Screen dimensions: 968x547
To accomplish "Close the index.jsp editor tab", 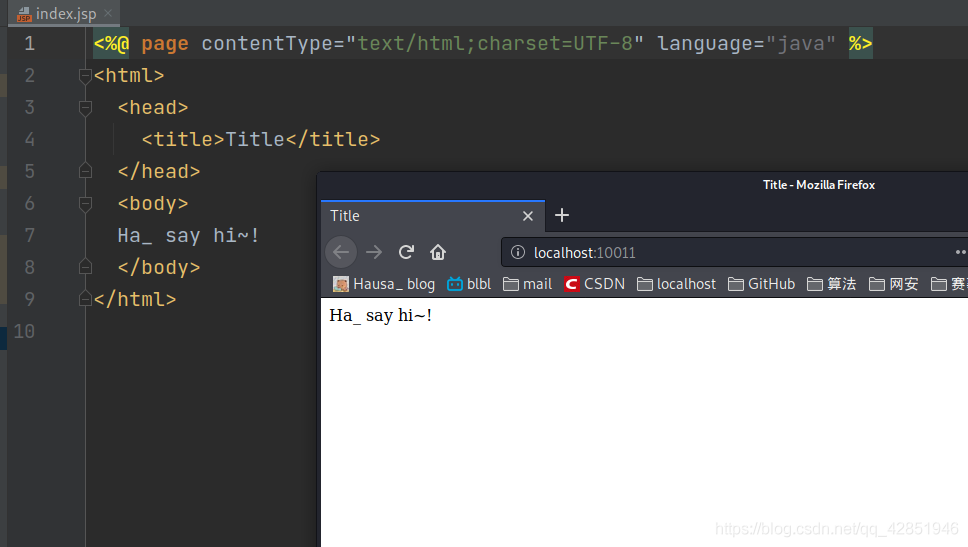I will [x=108, y=14].
